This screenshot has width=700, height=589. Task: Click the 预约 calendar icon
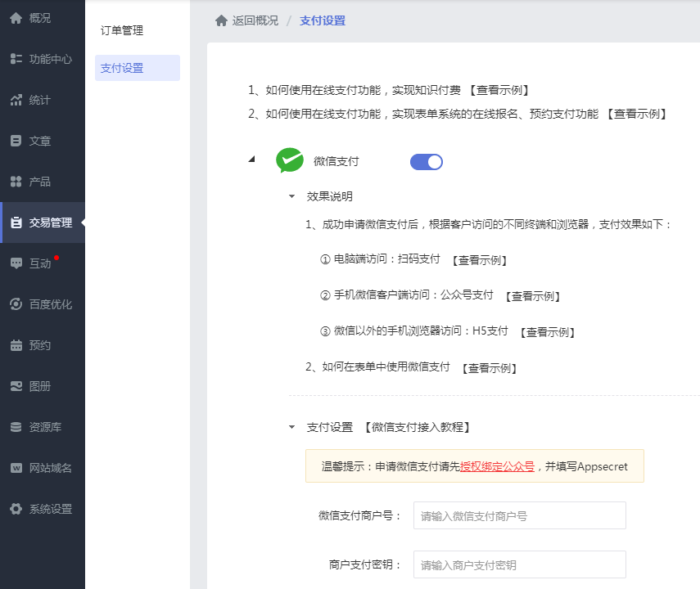(16, 345)
